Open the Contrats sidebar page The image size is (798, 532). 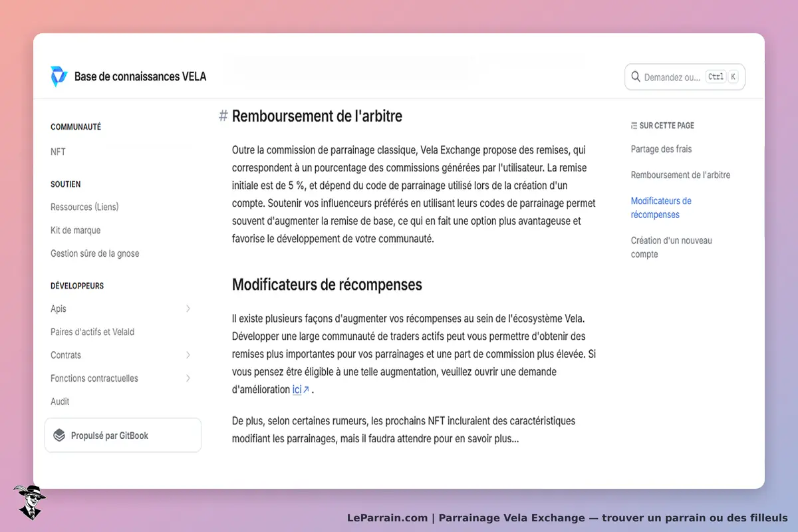click(x=66, y=355)
